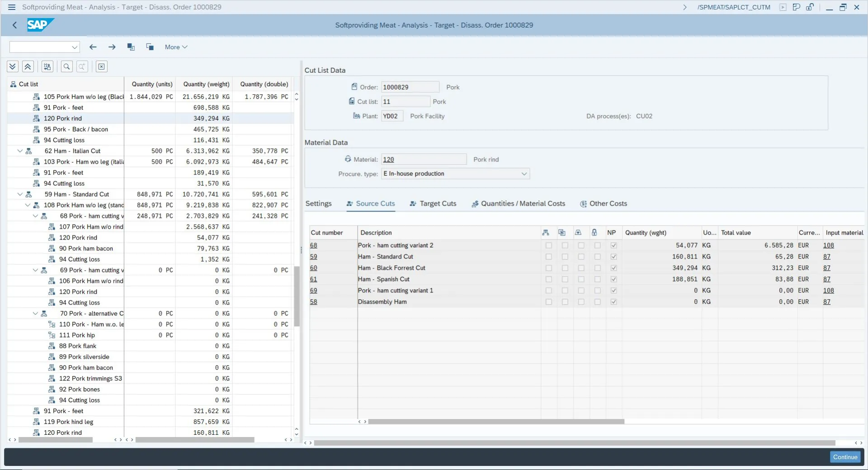868x470 pixels.
Task: Click the plus-tray column header icon
Action: tap(578, 233)
